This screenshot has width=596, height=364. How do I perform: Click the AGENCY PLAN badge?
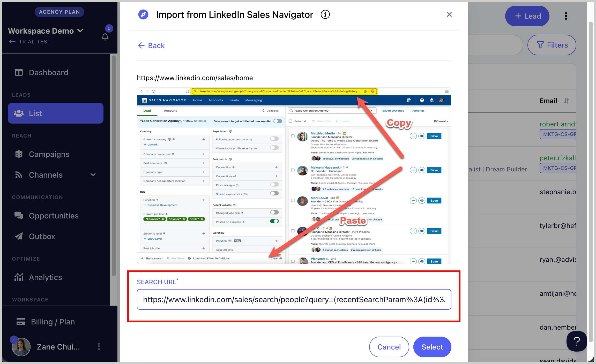click(x=59, y=12)
